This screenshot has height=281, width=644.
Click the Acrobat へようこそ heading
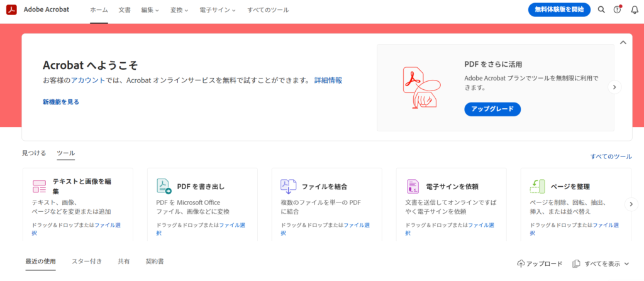pos(90,65)
